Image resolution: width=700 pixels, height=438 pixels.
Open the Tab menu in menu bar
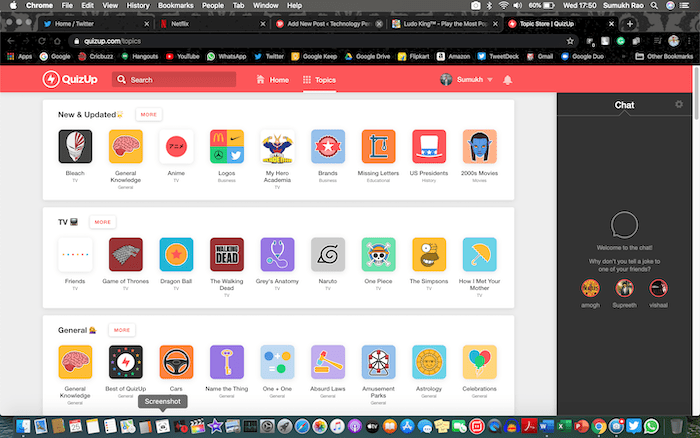pyautogui.click(x=238, y=5)
